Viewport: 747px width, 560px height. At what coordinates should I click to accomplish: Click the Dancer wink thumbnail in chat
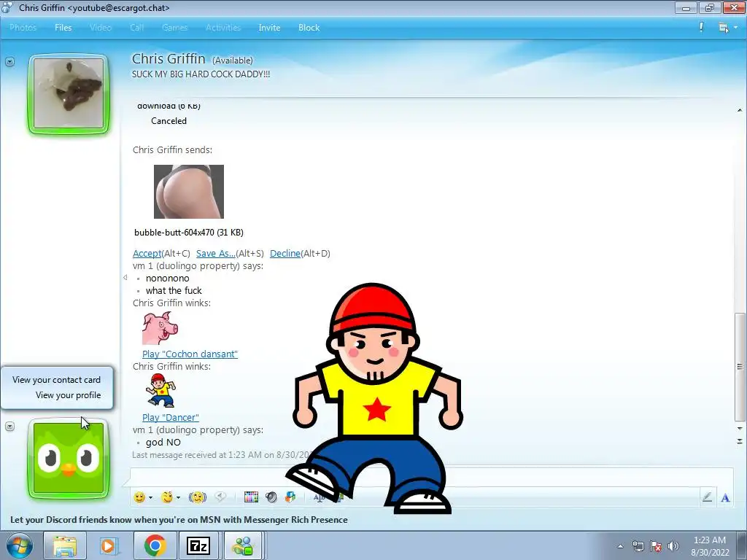(160, 391)
